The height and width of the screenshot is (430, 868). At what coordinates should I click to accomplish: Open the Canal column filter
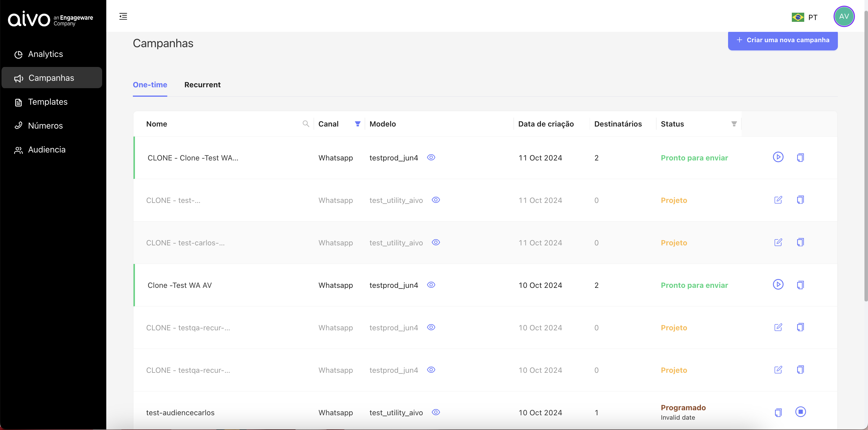(358, 124)
